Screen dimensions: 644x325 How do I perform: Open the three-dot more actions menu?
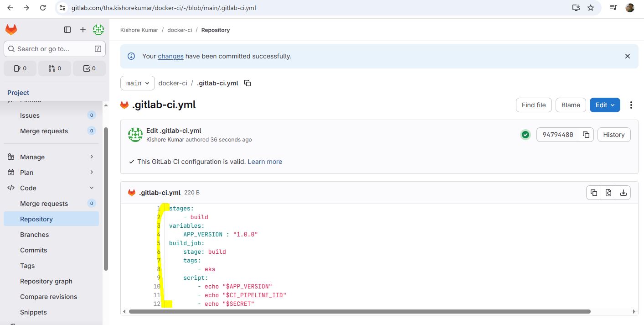tap(631, 105)
